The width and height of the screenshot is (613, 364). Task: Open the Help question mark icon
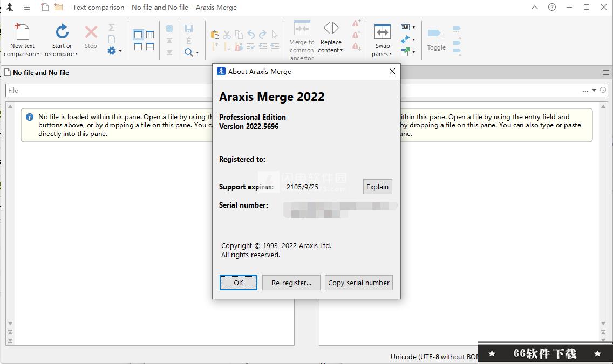pyautogui.click(x=552, y=7)
